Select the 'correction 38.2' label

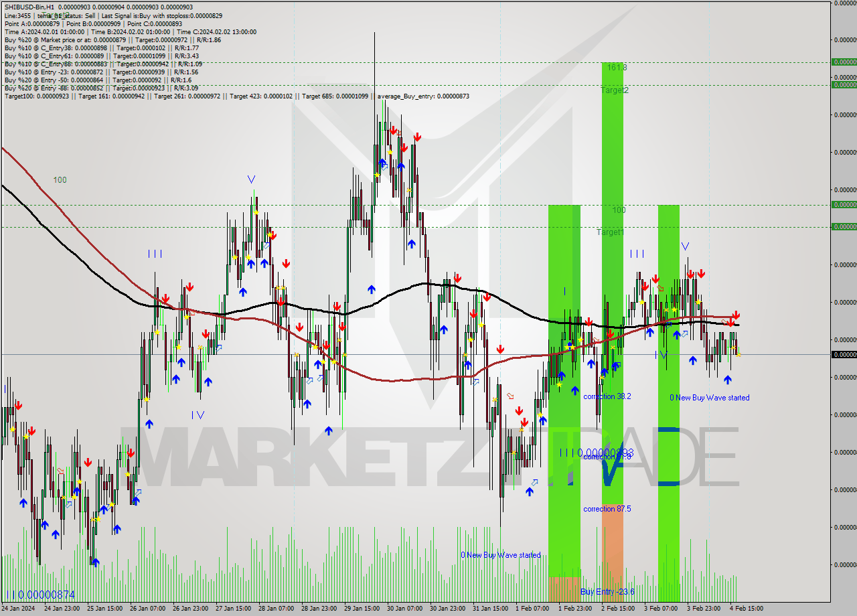[x=607, y=396]
